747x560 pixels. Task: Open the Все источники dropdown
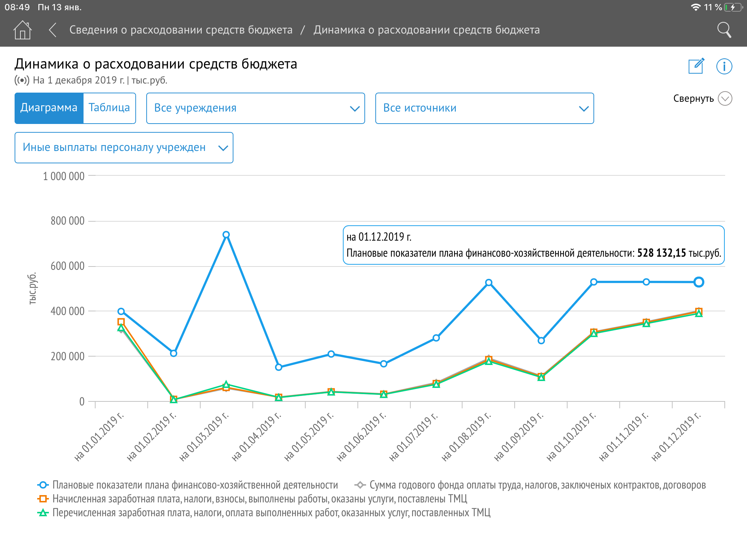click(x=484, y=108)
